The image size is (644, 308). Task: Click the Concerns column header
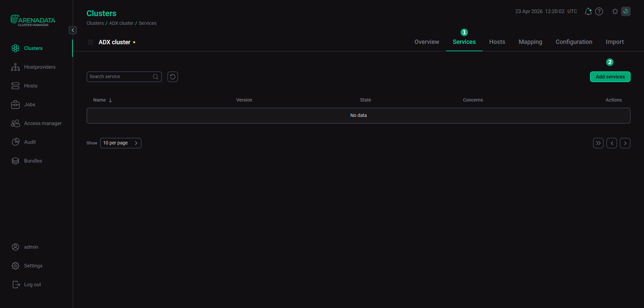473,100
